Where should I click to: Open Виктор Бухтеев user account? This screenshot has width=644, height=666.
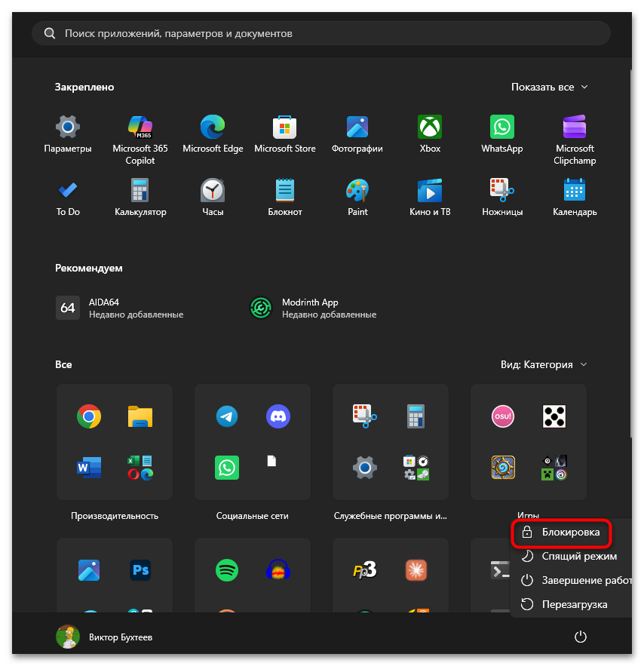(x=104, y=637)
